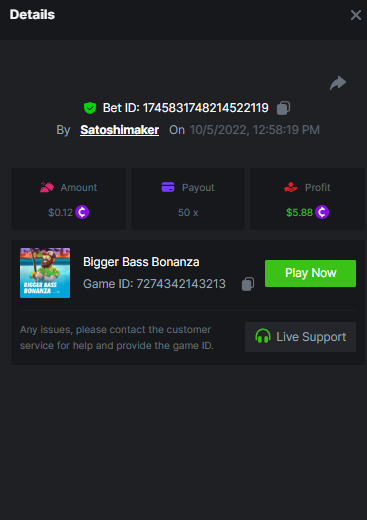The height and width of the screenshot is (520, 367).
Task: Copy the Bet ID number
Action: 283,108
